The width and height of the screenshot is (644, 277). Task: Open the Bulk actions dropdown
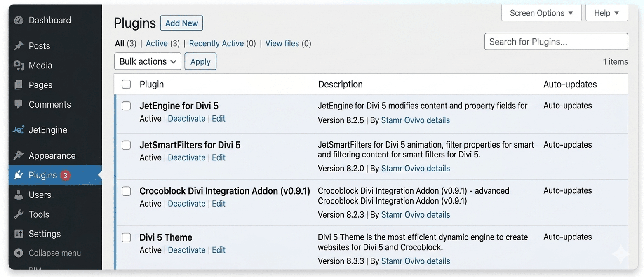(148, 61)
